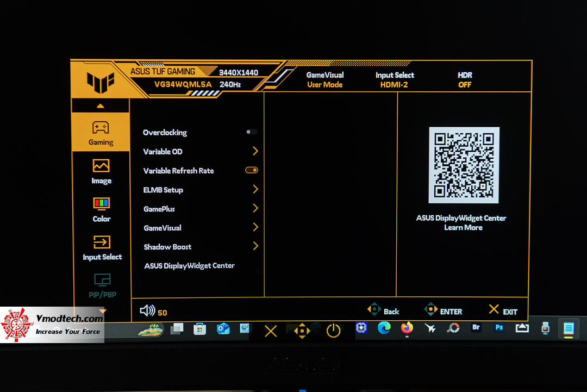This screenshot has height=392, width=587.
Task: Open Photoshop from the taskbar
Action: [499, 327]
